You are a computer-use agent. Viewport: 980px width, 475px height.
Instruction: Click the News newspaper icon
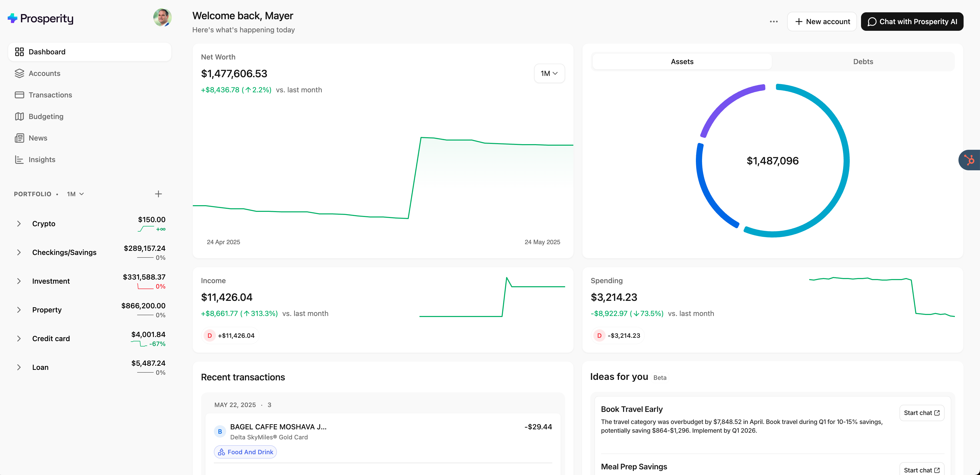tap(19, 138)
